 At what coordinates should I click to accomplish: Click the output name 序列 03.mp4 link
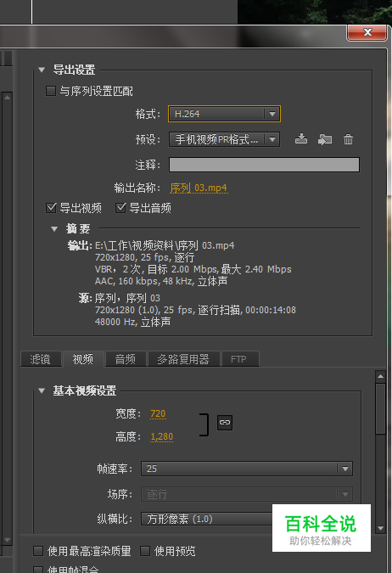[199, 188]
